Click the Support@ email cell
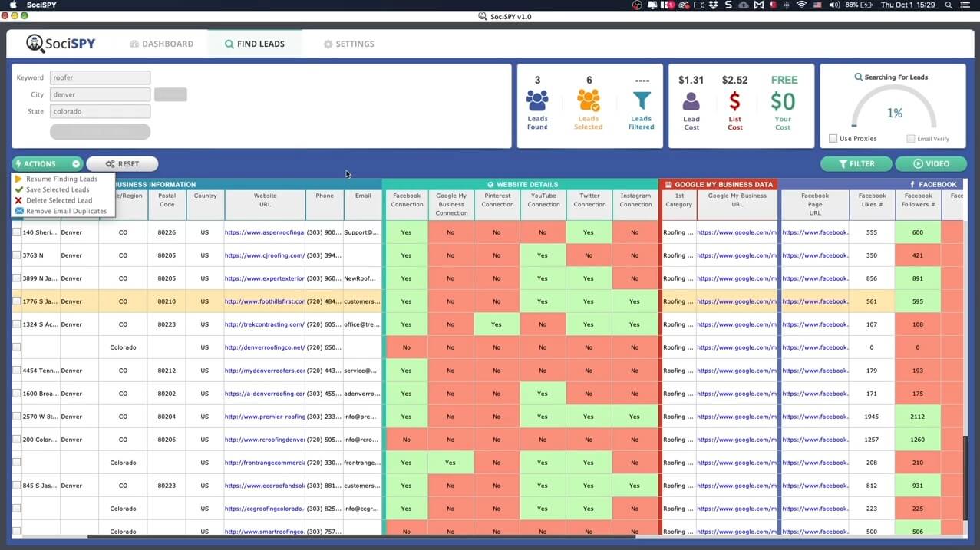Viewport: 980px width, 550px height. (x=362, y=232)
